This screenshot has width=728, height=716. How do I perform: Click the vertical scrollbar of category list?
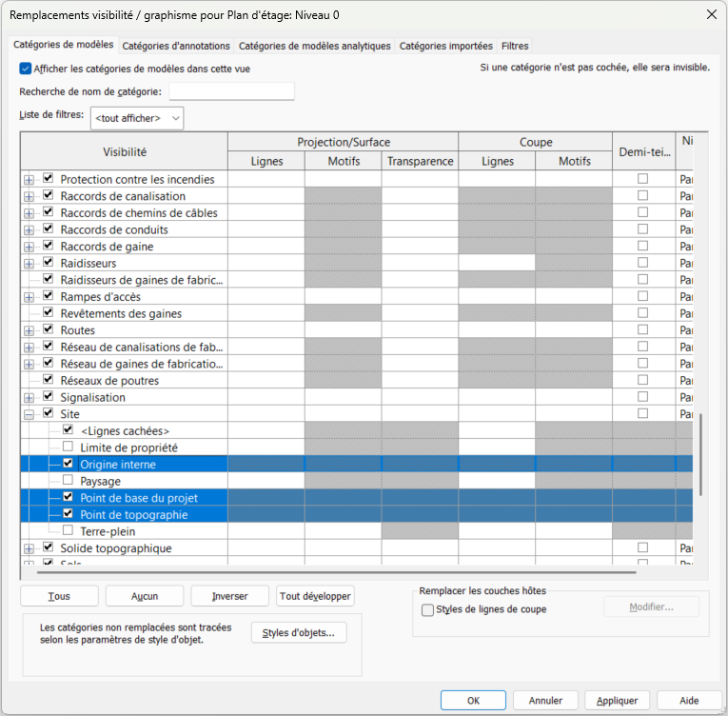coord(701,455)
